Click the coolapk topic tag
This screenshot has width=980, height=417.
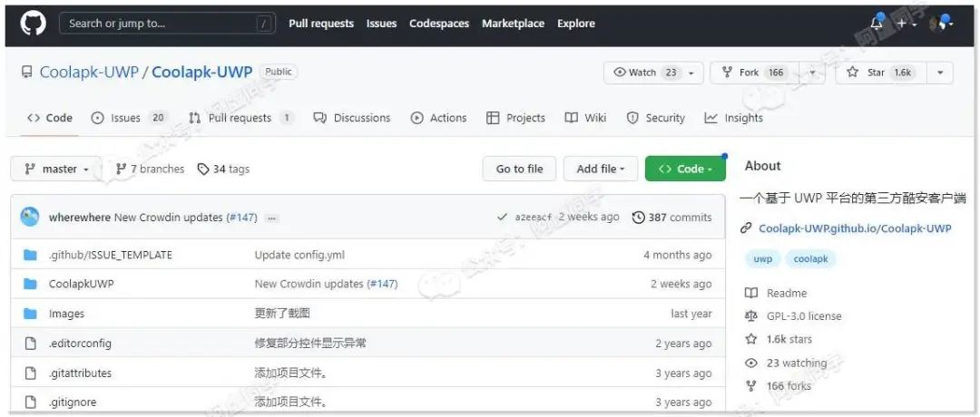pos(810,259)
